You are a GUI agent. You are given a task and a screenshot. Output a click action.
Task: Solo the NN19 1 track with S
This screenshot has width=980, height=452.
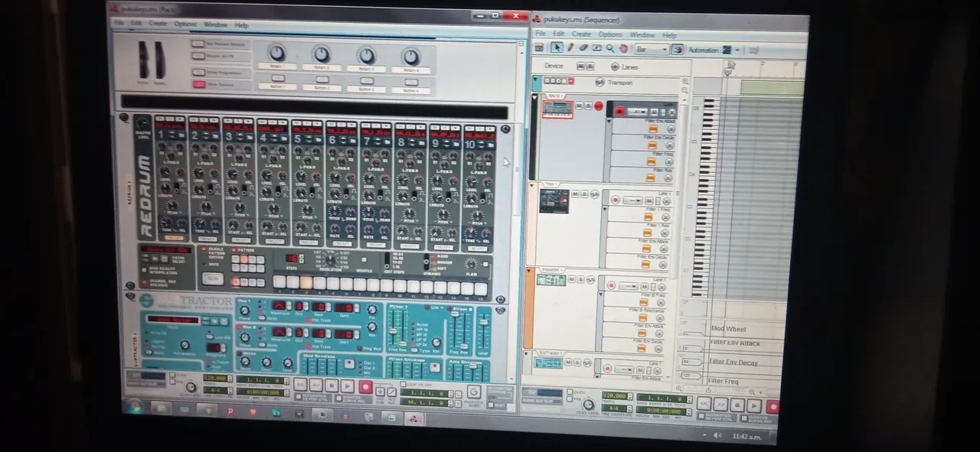click(x=587, y=106)
